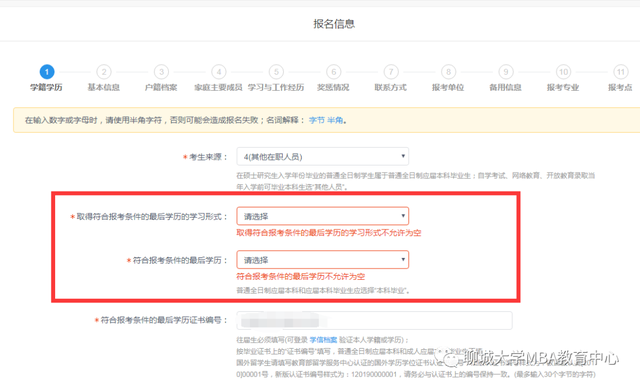
Task: Focus the 最后学历证书编号 input field
Action: [374, 320]
